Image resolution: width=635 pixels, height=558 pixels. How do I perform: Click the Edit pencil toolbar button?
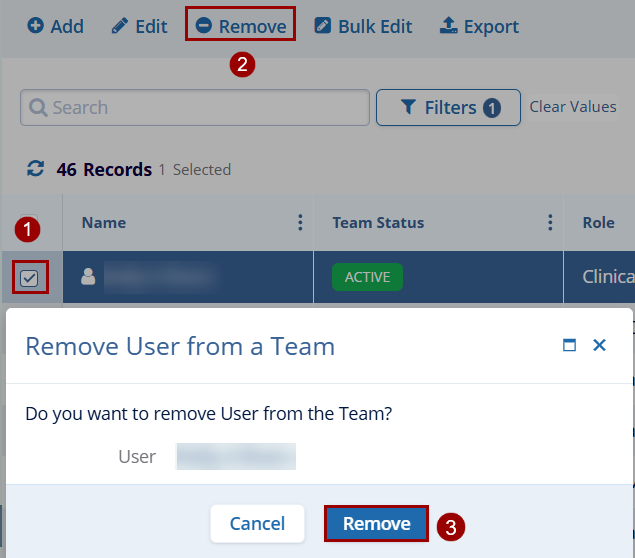click(x=139, y=26)
